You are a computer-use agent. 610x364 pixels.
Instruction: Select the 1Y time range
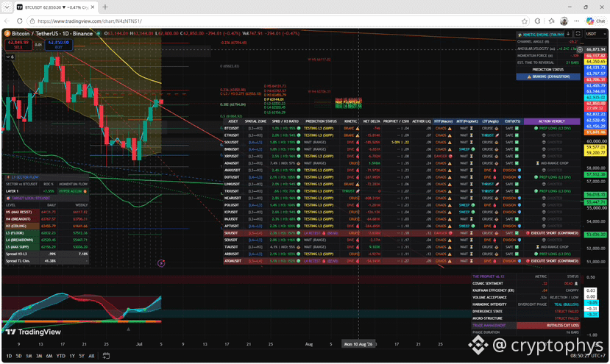72,356
